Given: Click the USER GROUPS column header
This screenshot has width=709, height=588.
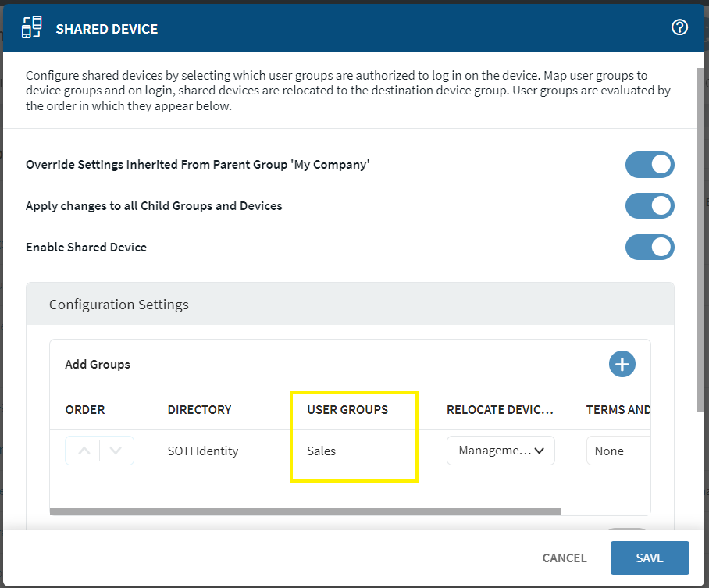Looking at the screenshot, I should click(347, 409).
